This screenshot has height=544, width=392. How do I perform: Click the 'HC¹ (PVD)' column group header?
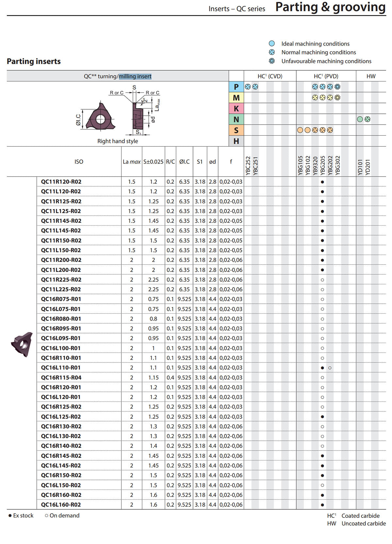pyautogui.click(x=326, y=76)
